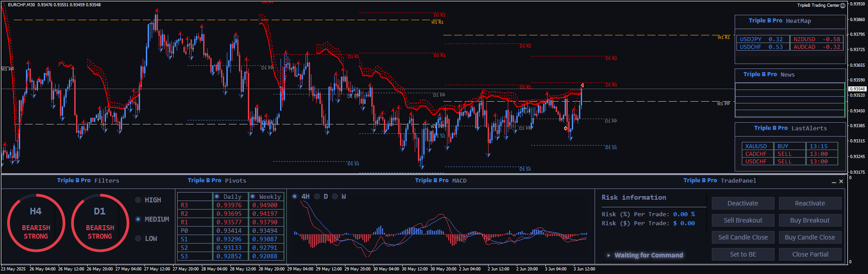Select the HIGH filter option
The width and height of the screenshot is (868, 274).
pos(138,200)
